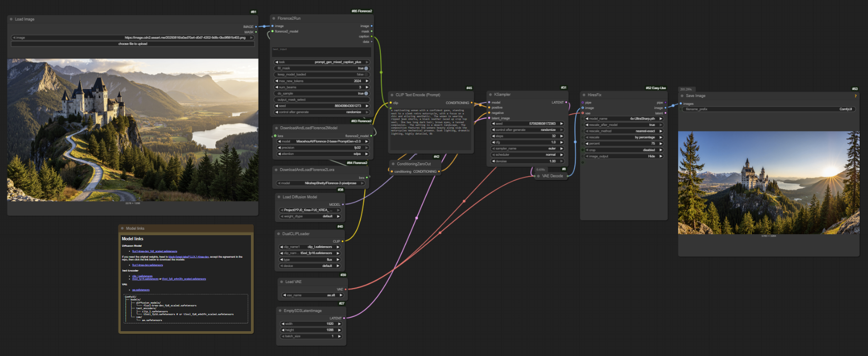Toggle the fill_mask switch in Florence2Run

366,68
